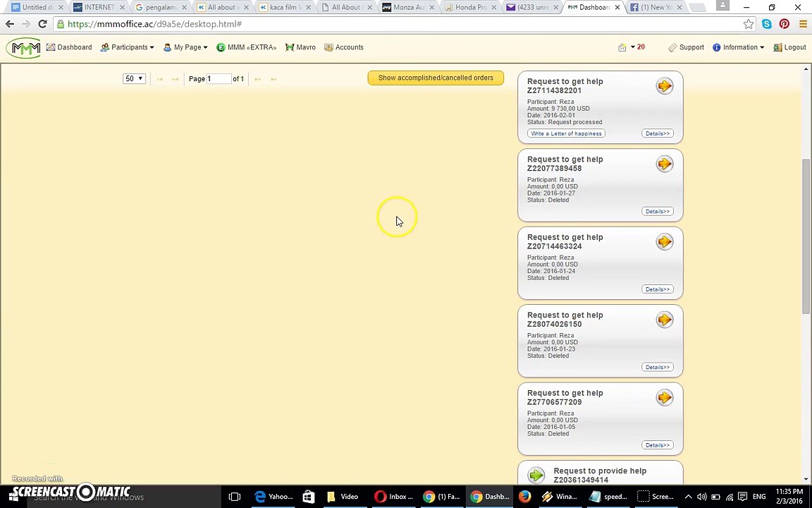Click the volume icon in system tray
Screen dimensions: 812x508
click(702, 497)
